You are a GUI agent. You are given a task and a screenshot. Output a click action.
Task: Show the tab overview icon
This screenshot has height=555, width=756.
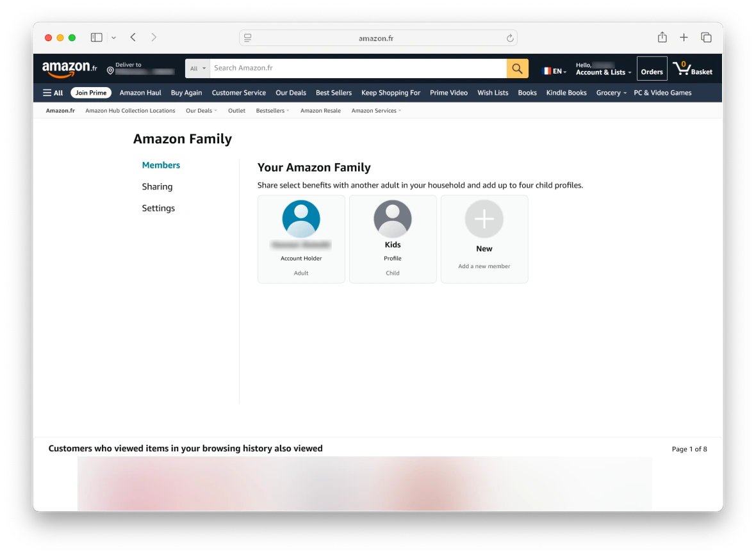pos(706,37)
